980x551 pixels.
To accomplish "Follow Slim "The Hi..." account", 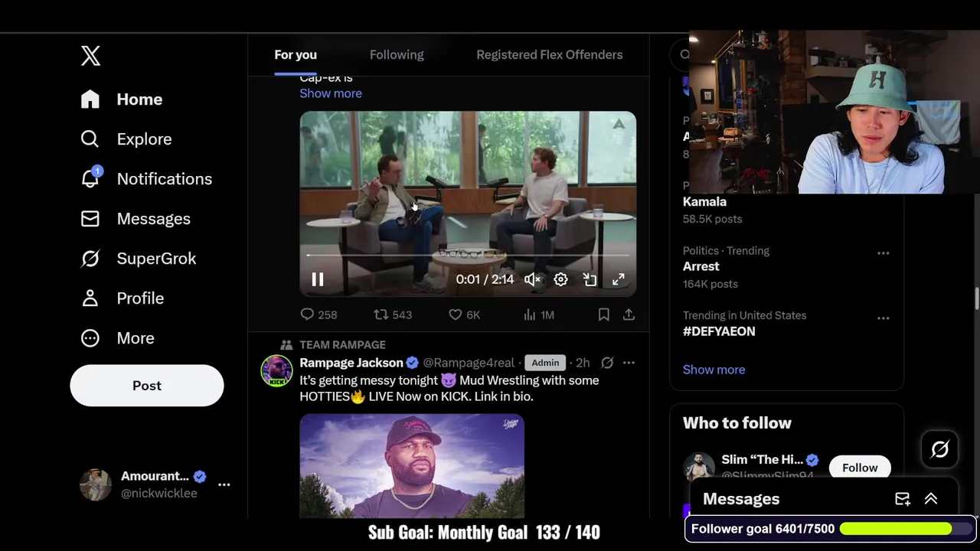I will coord(860,468).
